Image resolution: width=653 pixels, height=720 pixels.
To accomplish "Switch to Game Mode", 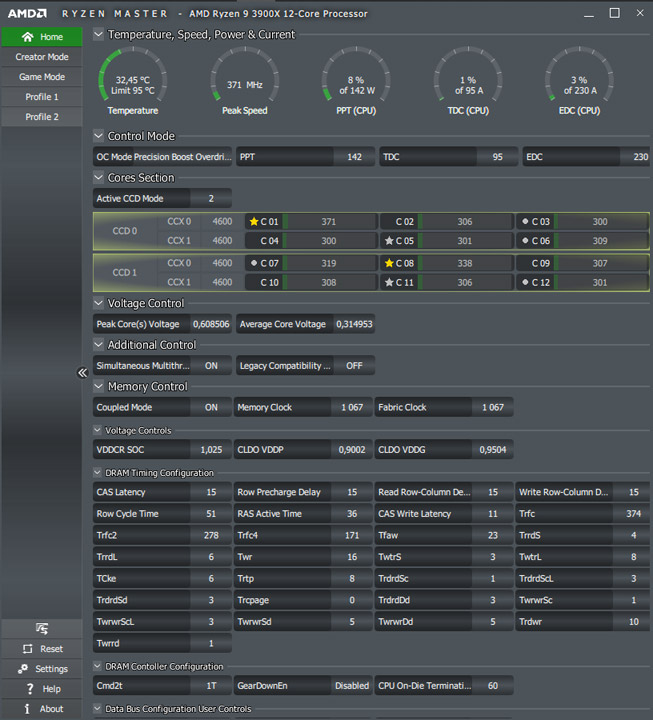I will (x=42, y=77).
